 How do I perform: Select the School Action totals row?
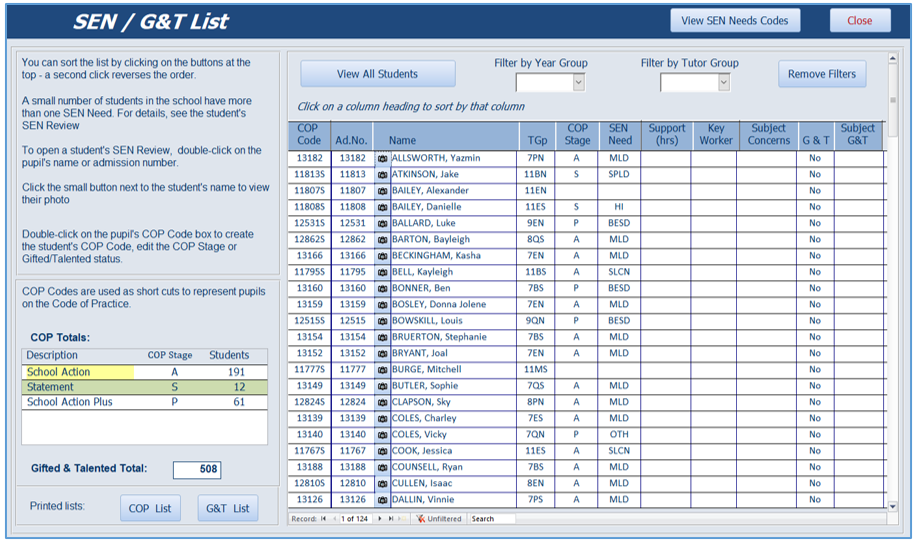(144, 372)
